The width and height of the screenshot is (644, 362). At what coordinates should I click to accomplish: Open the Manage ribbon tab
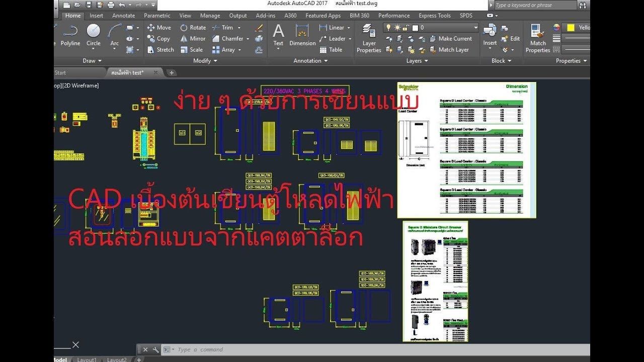[210, 16]
